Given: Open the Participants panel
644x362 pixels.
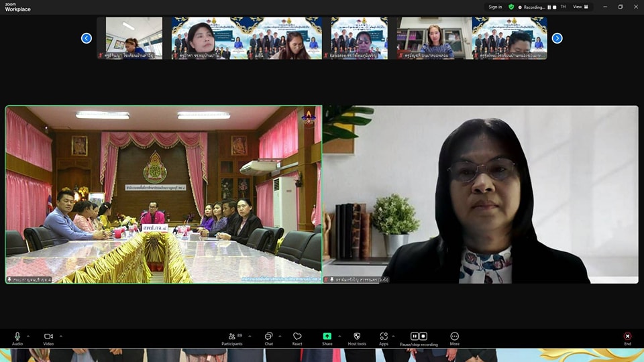Looking at the screenshot, I should [x=232, y=339].
